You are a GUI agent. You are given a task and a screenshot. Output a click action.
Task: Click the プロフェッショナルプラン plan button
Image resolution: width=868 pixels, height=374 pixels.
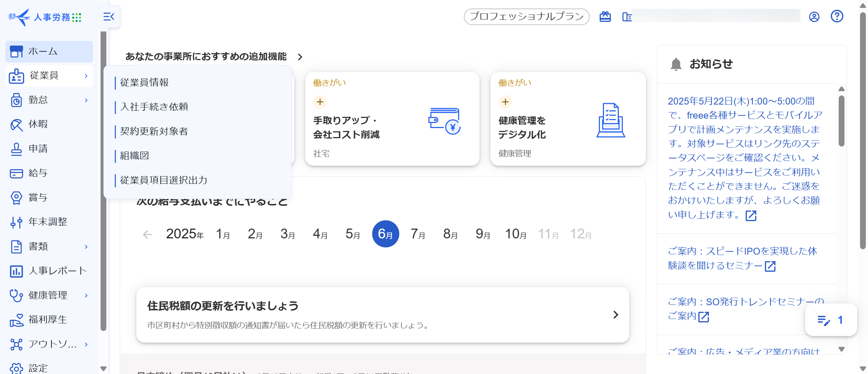click(x=526, y=17)
